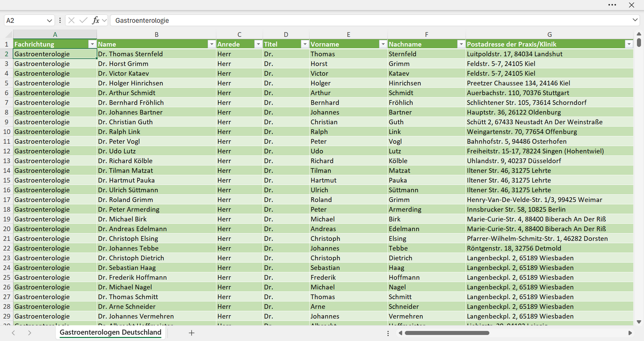Open the Anrede column filter dropdown
The image size is (644, 341).
point(258,44)
